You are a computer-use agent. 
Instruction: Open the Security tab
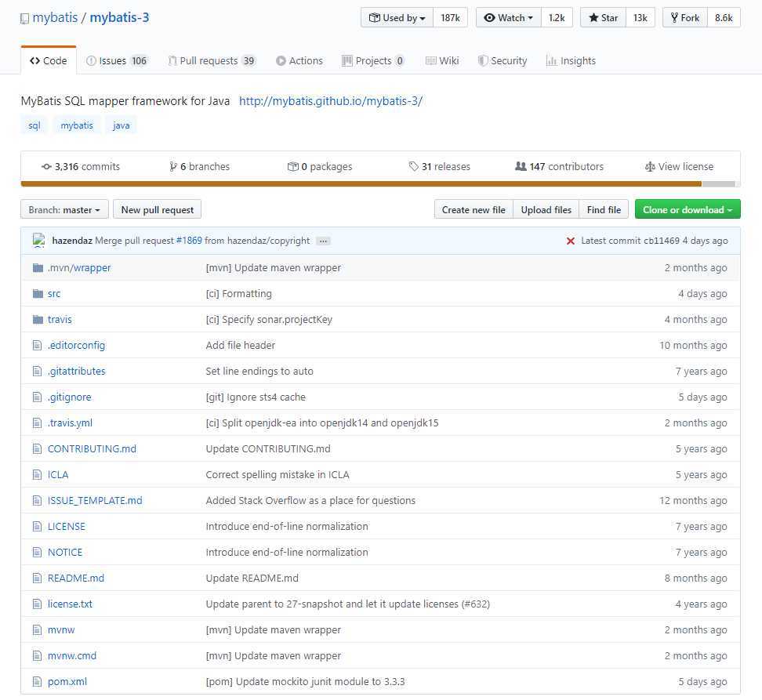[503, 60]
